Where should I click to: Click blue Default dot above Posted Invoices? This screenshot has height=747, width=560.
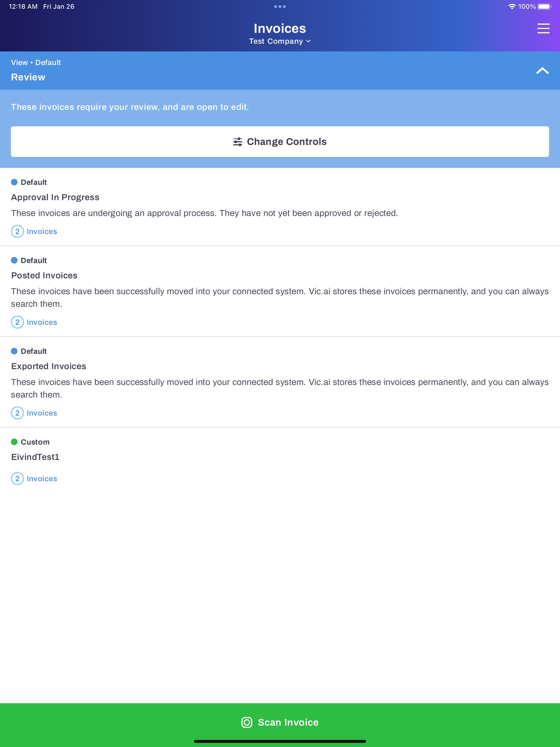point(14,260)
